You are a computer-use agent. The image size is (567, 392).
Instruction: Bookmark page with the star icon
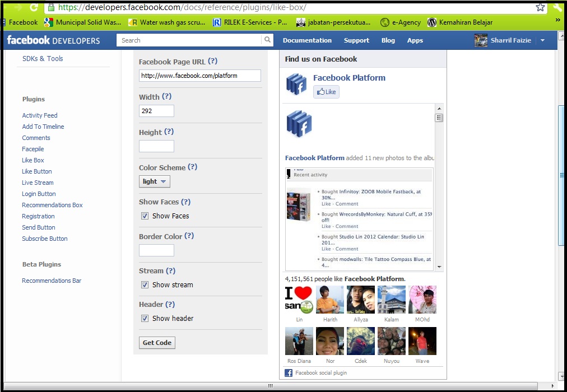pos(540,7)
